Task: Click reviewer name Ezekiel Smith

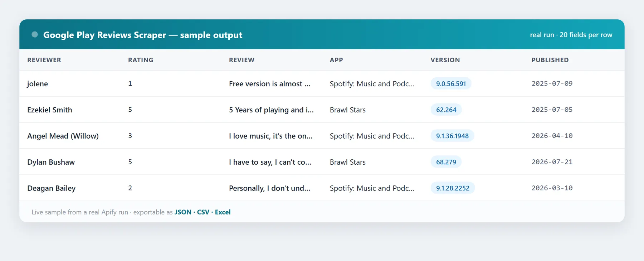Action: 50,110
